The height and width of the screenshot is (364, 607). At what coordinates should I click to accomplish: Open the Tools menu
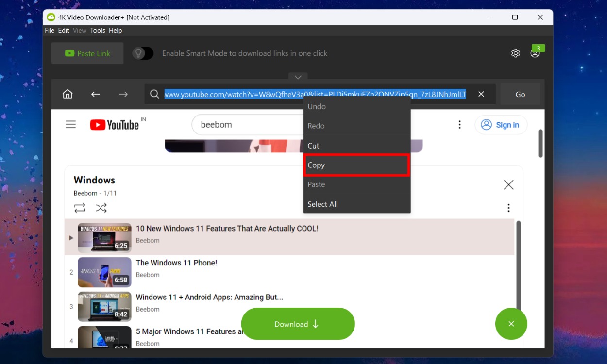(97, 30)
